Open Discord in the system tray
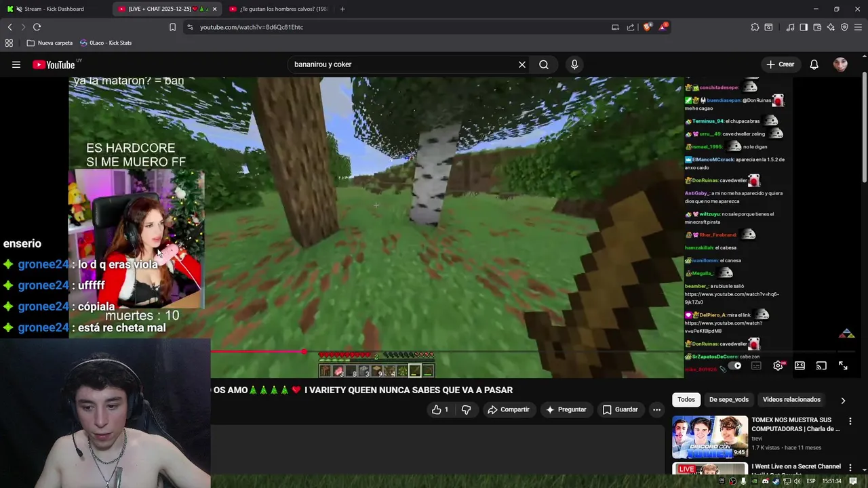868x488 pixels. pyautogui.click(x=766, y=481)
